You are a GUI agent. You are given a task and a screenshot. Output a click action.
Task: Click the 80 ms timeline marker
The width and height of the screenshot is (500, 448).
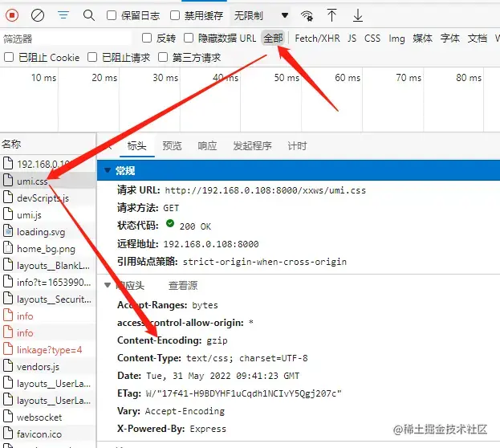pos(469,78)
